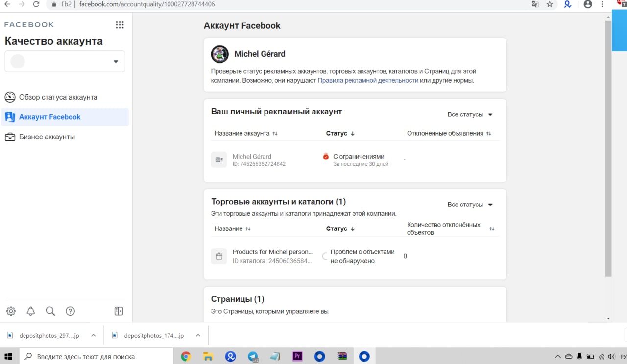
Task: Click the С ограничениями status text
Action: [359, 157]
